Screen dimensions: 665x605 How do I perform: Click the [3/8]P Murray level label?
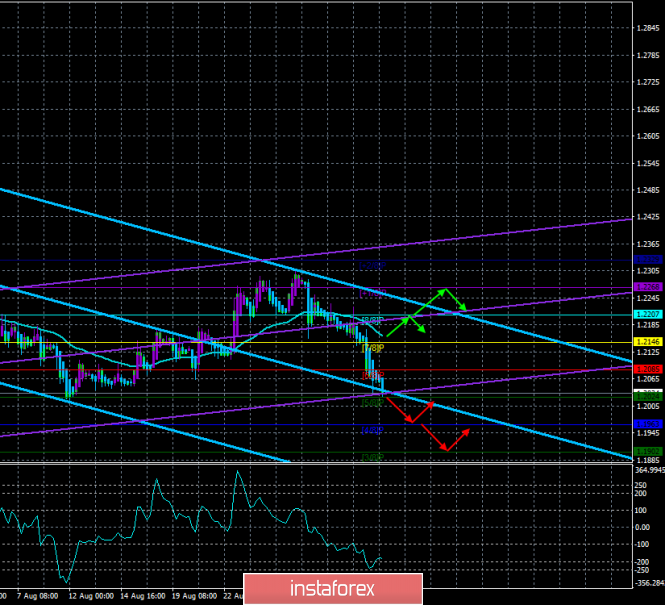click(373, 457)
